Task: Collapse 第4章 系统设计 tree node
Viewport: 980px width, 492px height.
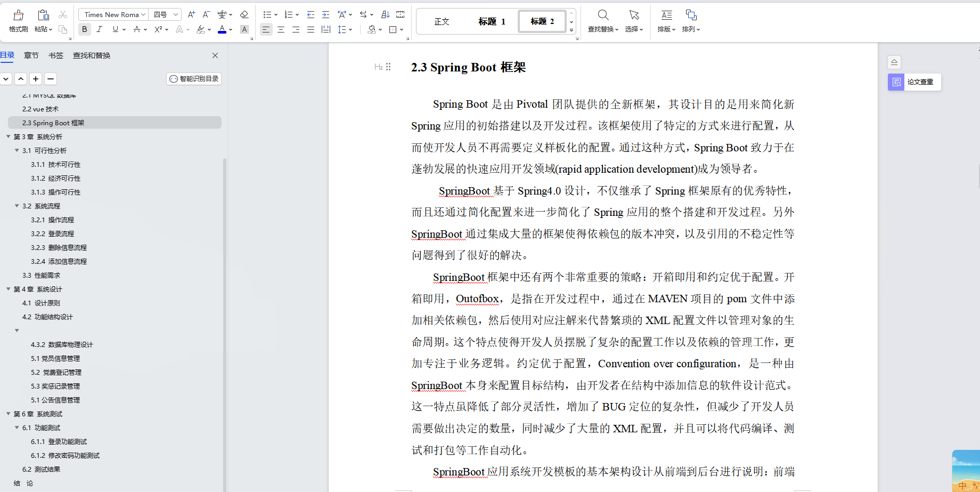Action: pos(9,289)
